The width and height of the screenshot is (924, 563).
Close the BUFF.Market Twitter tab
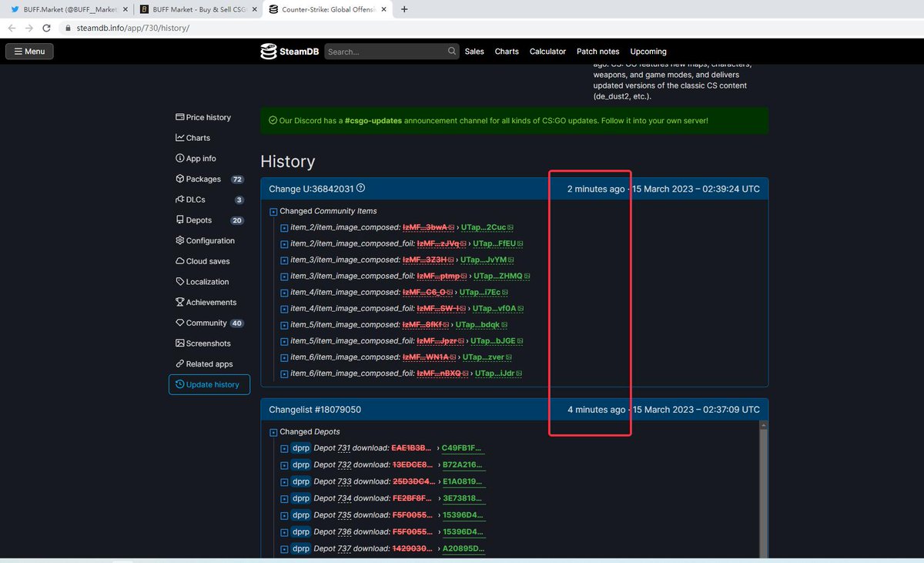click(126, 9)
